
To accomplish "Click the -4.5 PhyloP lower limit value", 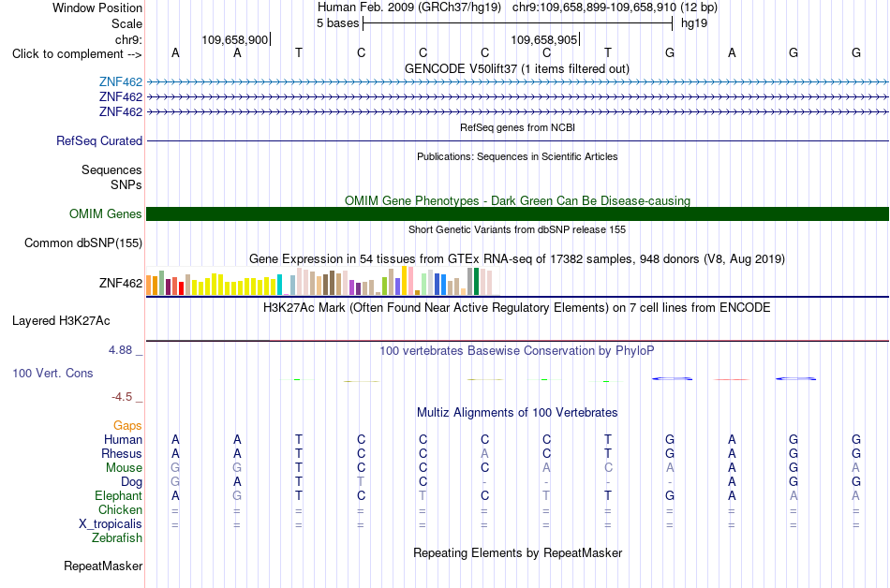I will pos(122,396).
